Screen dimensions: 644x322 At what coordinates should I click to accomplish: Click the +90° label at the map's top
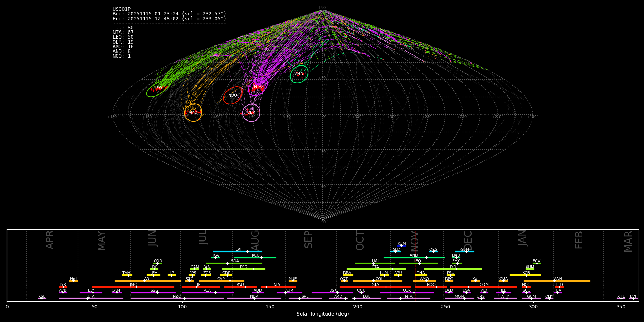point(323,8)
